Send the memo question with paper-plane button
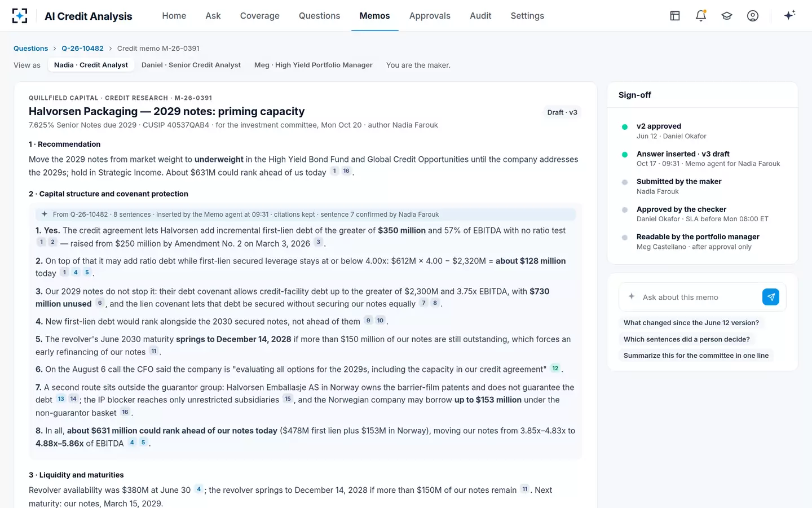This screenshot has height=508, width=812. (770, 297)
